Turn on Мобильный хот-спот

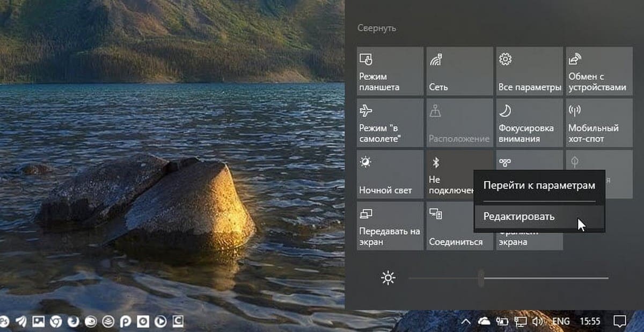599,123
